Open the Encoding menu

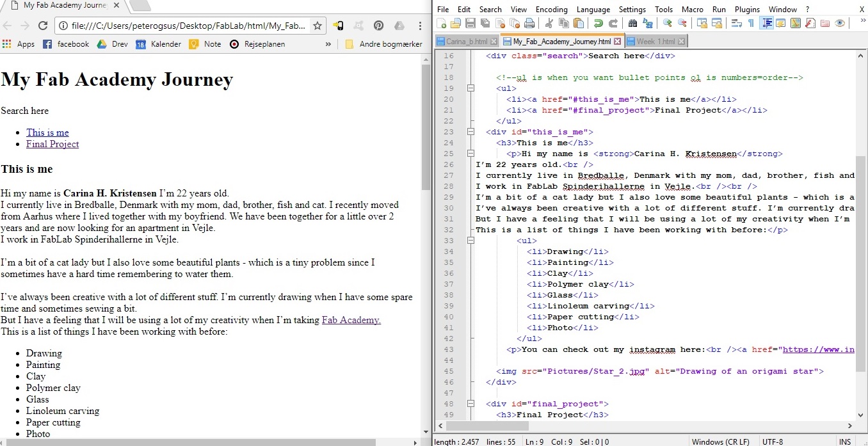point(551,10)
